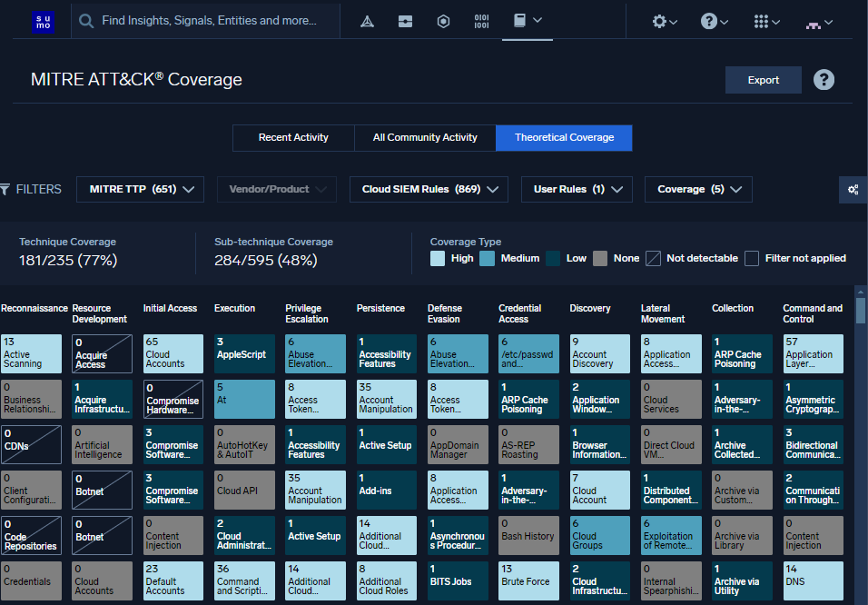Select the Acquire Infrastructu... tile

tap(102, 399)
